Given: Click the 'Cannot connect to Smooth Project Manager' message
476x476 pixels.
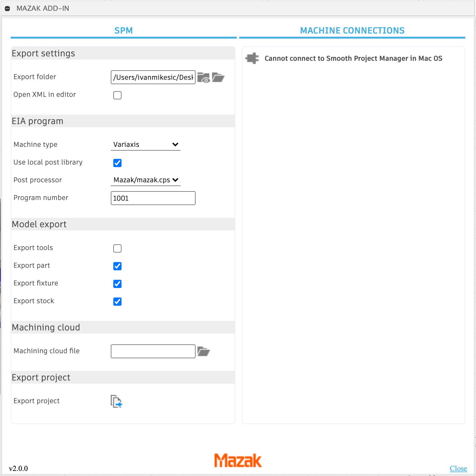Looking at the screenshot, I should click(x=354, y=58).
